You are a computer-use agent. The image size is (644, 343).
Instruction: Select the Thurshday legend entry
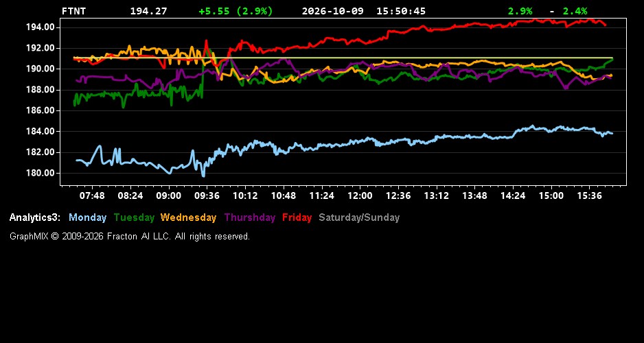pos(250,217)
